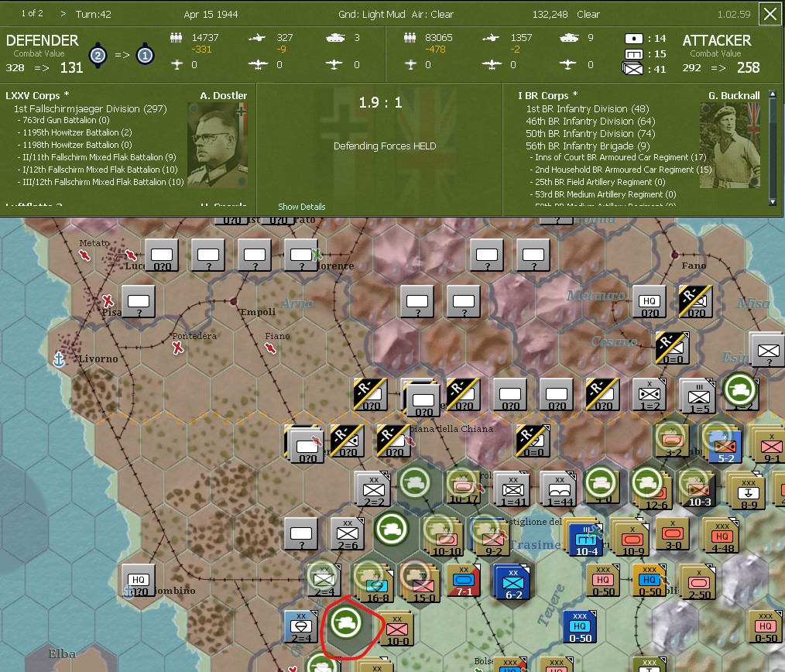Select the 16-8 unit stack

(x=373, y=583)
